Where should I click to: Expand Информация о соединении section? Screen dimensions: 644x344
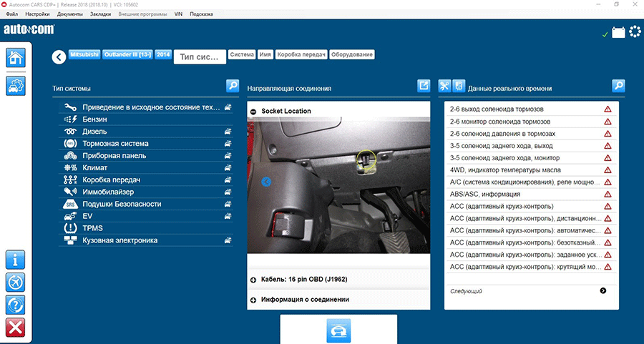[x=253, y=300]
